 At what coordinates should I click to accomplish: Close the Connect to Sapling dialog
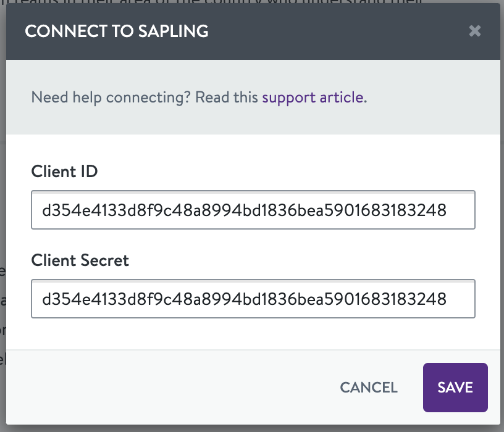coord(474,31)
